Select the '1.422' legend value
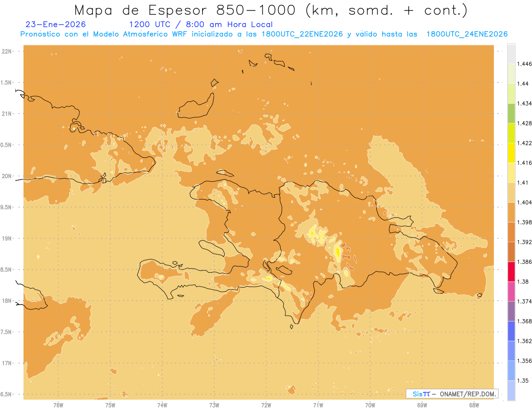 524,143
